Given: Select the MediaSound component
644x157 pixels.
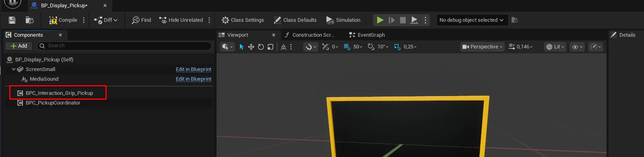Looking at the screenshot, I should coord(44,79).
